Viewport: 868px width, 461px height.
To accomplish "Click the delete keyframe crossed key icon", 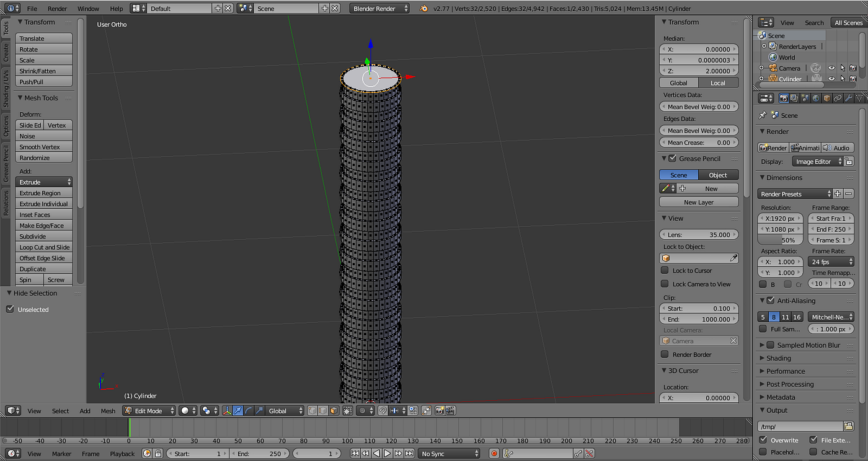I will [589, 454].
